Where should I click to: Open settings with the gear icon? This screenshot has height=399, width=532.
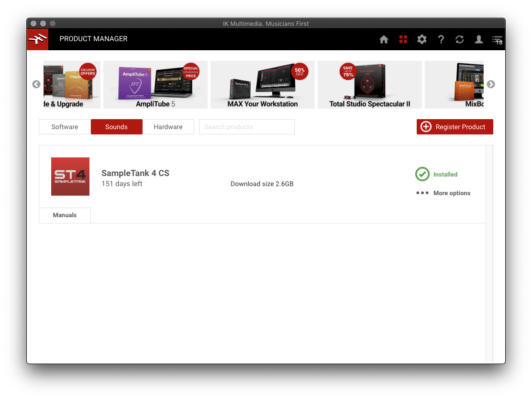(422, 39)
